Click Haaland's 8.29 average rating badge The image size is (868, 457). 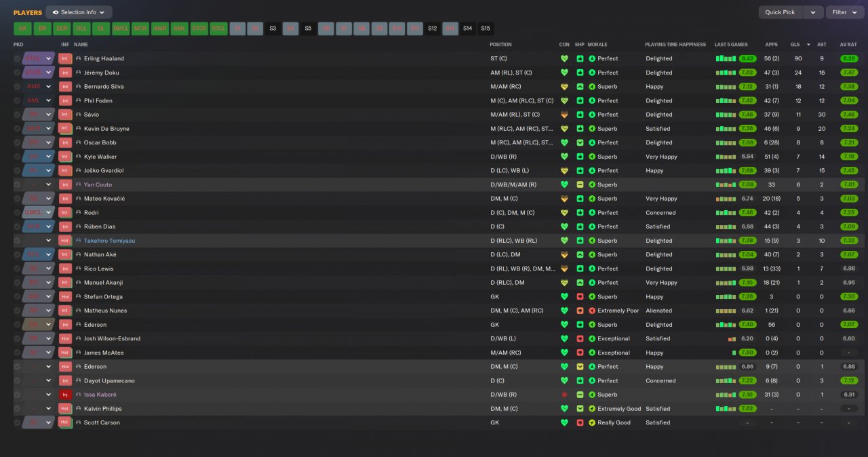(x=848, y=58)
